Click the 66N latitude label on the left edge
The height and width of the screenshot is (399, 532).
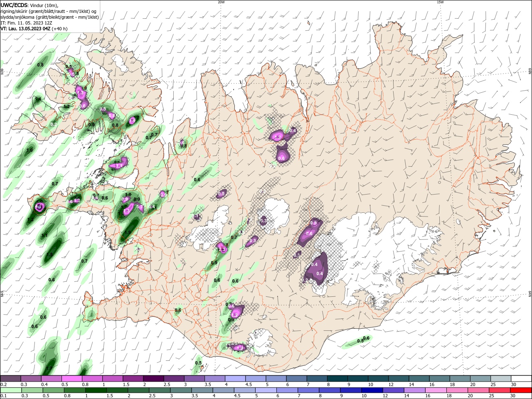point(2,71)
